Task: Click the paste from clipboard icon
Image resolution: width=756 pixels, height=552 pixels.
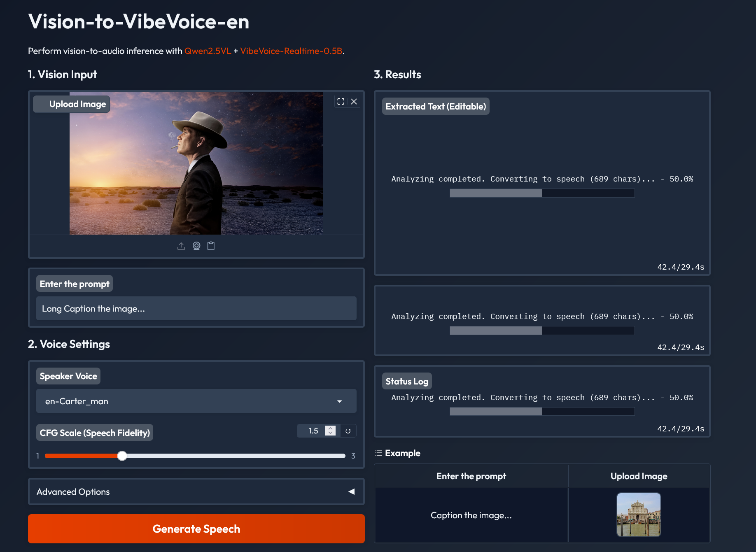Action: click(x=211, y=246)
